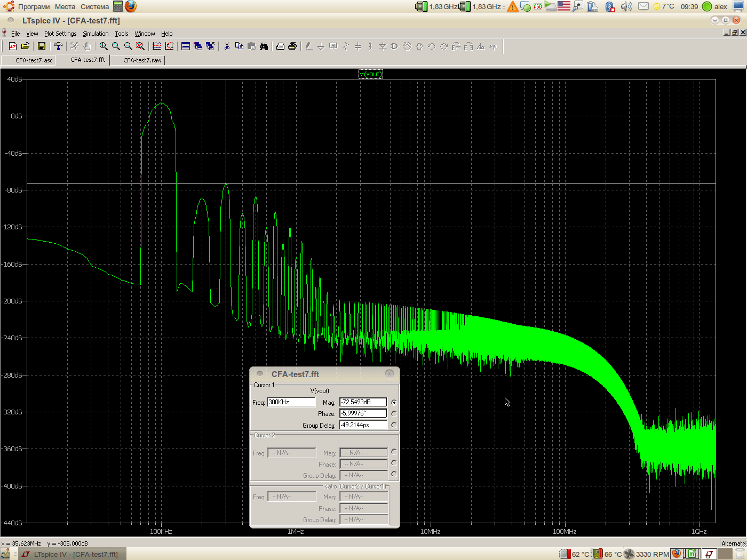Click the Place Ground icon
This screenshot has height=560, width=747.
coord(321,46)
